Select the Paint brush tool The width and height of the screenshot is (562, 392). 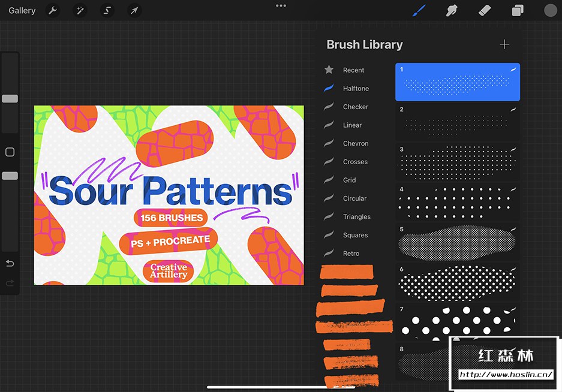click(x=419, y=10)
